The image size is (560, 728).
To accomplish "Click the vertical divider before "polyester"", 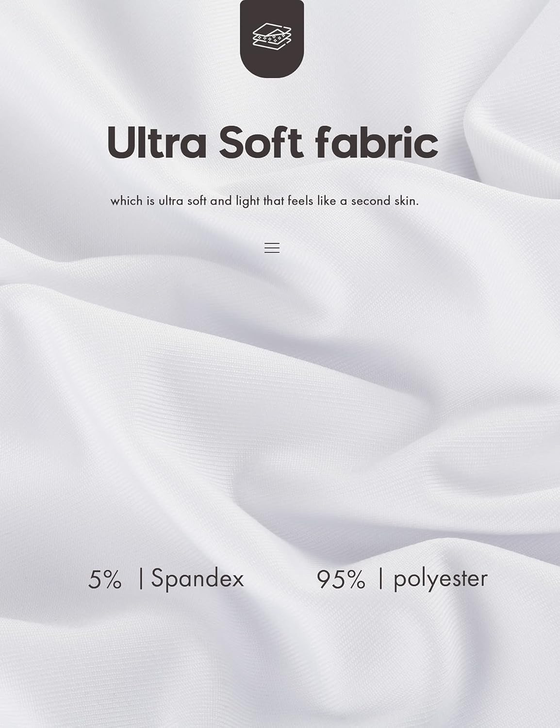I will pos(381,579).
